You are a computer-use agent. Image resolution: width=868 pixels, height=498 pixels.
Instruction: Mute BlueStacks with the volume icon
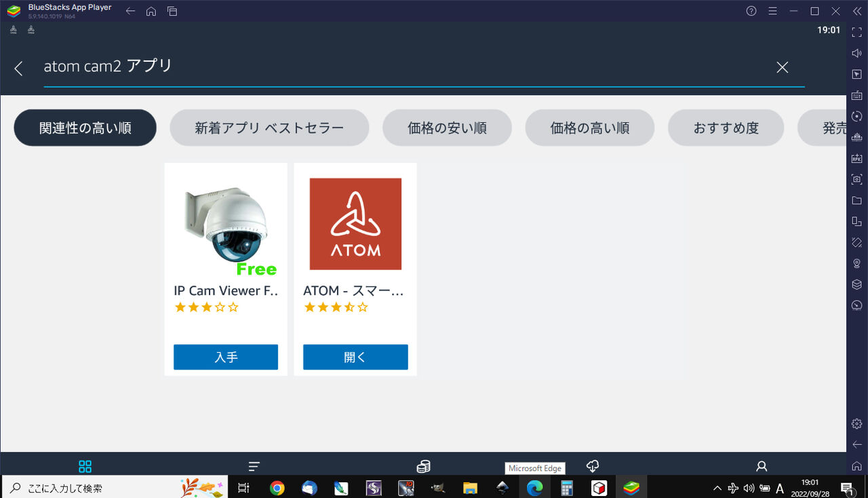click(856, 52)
